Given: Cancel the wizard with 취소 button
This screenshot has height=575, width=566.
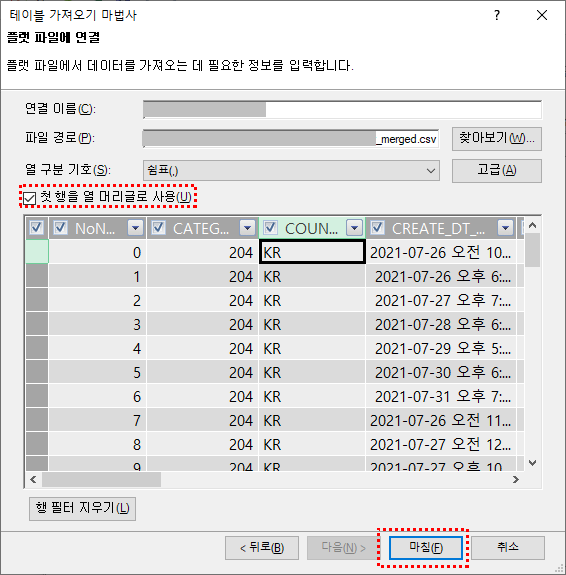Looking at the screenshot, I should point(508,548).
